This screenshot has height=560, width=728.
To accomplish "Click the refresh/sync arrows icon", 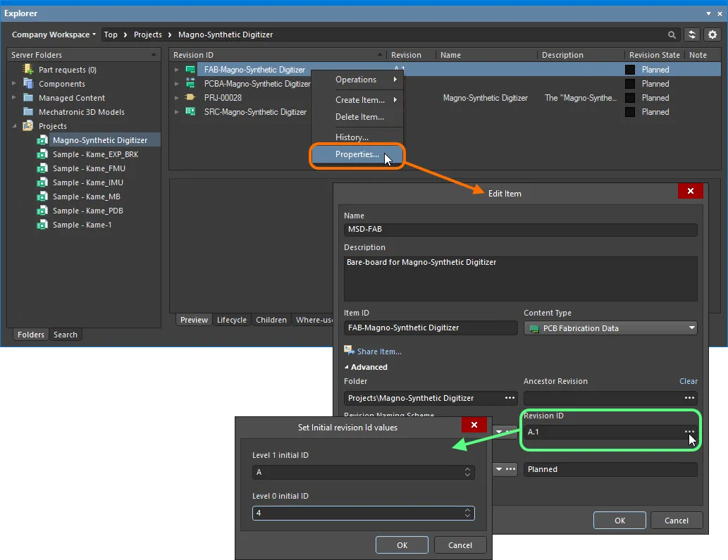I will point(692,35).
